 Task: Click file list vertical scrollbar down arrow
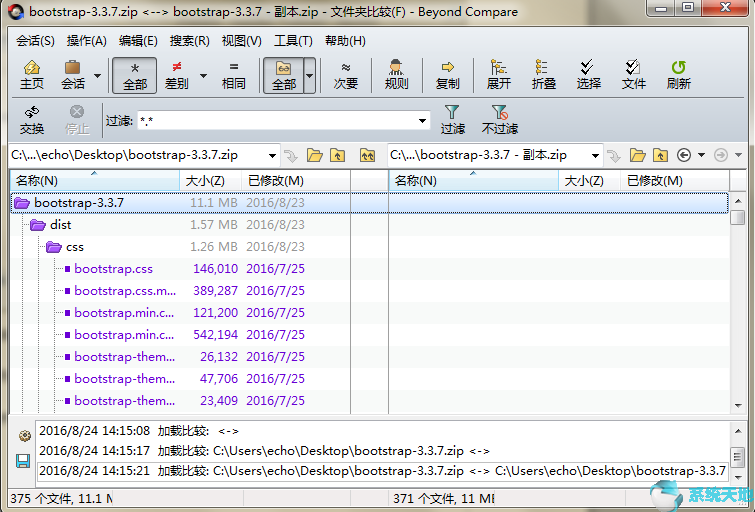point(738,406)
